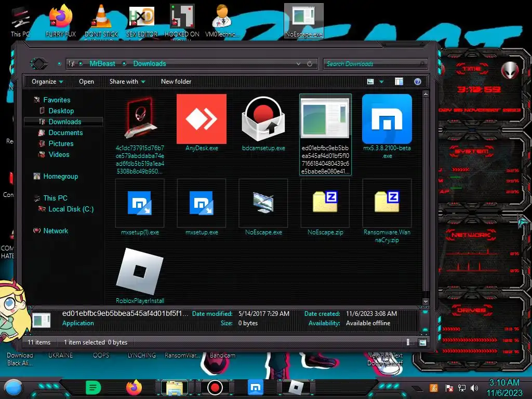The width and height of the screenshot is (532, 399).
Task: Click the Roblox taskbar icon
Action: 296,388
